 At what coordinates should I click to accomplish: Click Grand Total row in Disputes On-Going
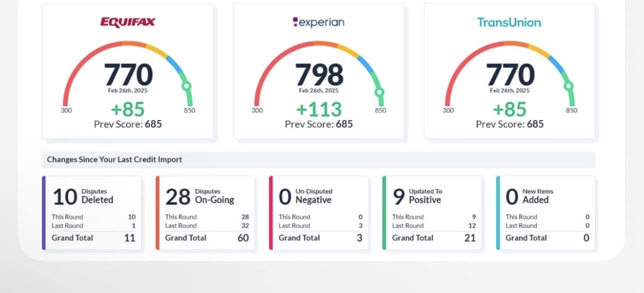(206, 238)
